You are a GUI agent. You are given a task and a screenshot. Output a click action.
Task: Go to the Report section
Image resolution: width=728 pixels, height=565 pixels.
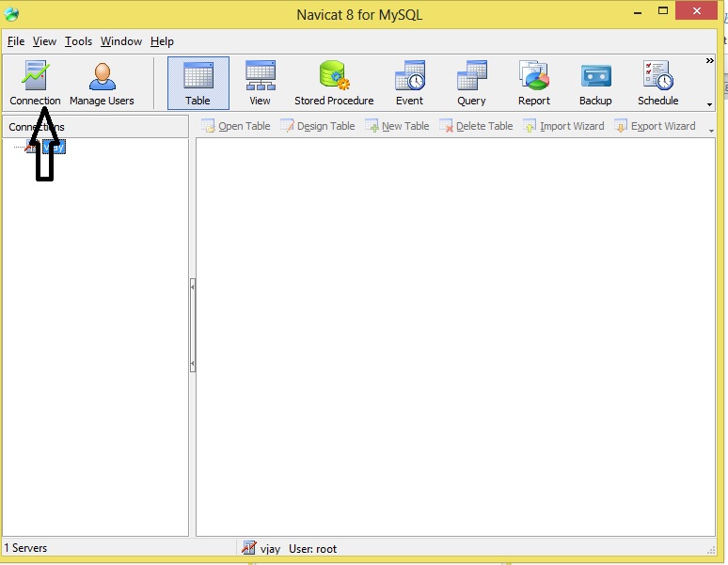pos(534,84)
